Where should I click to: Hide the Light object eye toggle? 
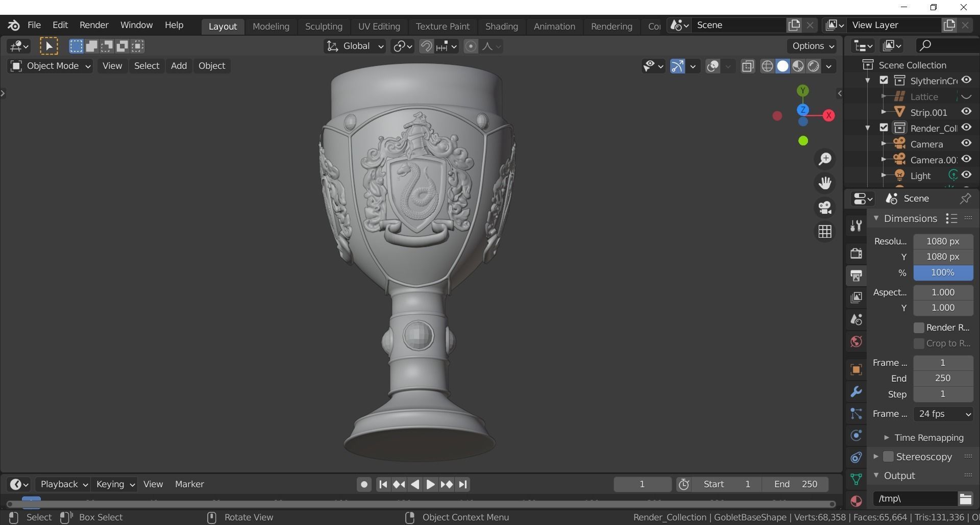tap(966, 175)
